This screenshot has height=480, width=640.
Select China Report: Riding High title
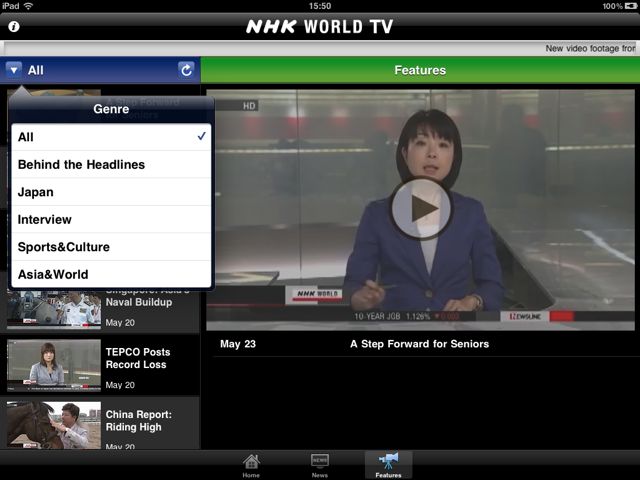point(139,420)
